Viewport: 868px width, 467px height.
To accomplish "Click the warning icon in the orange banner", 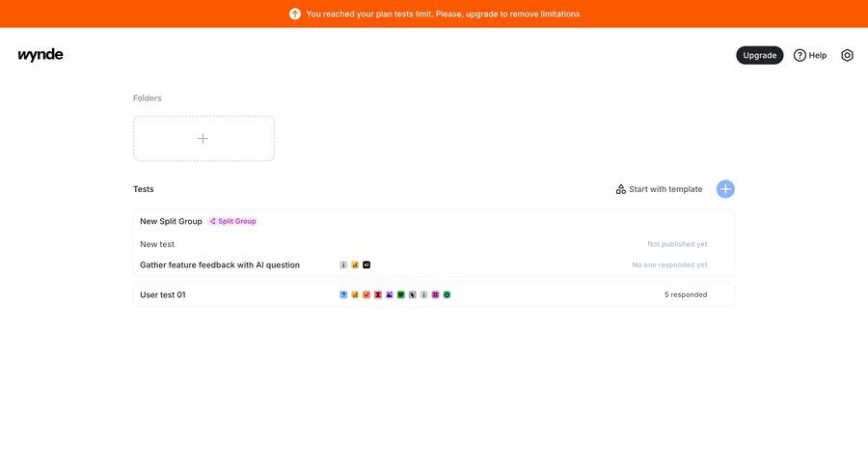I will click(x=295, y=14).
